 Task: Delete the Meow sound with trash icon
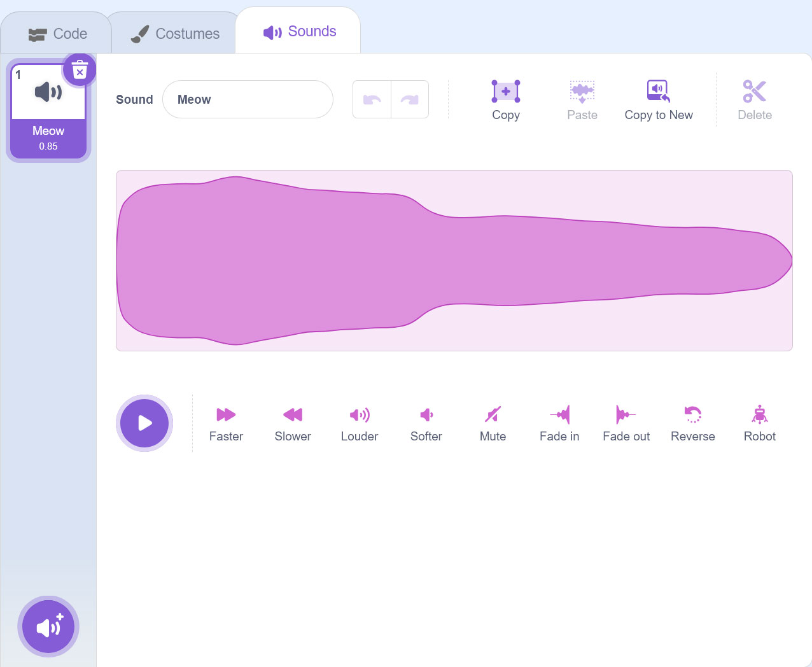(x=80, y=71)
